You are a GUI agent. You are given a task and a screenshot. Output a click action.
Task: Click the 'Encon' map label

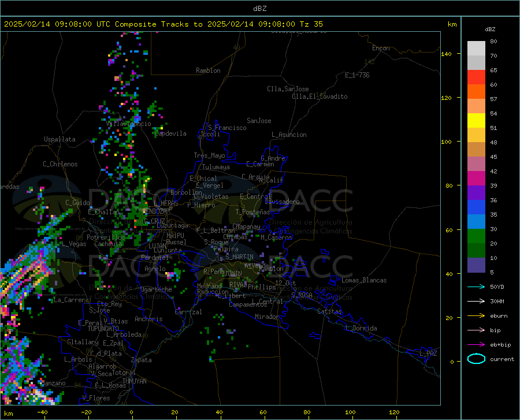point(381,48)
